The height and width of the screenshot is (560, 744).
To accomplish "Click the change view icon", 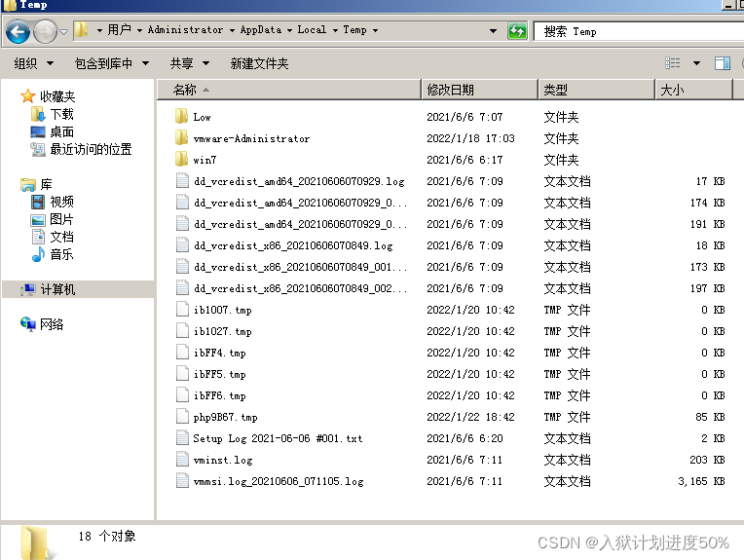I will 672,62.
